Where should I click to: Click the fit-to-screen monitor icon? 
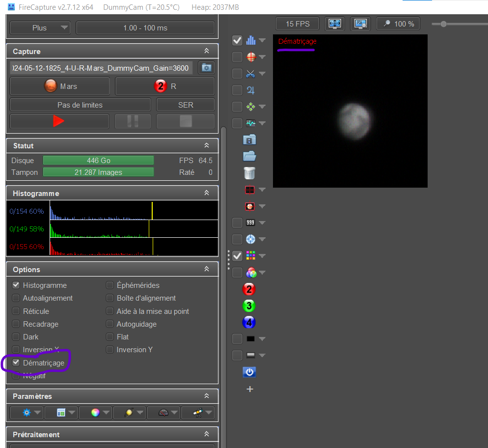[x=334, y=24]
